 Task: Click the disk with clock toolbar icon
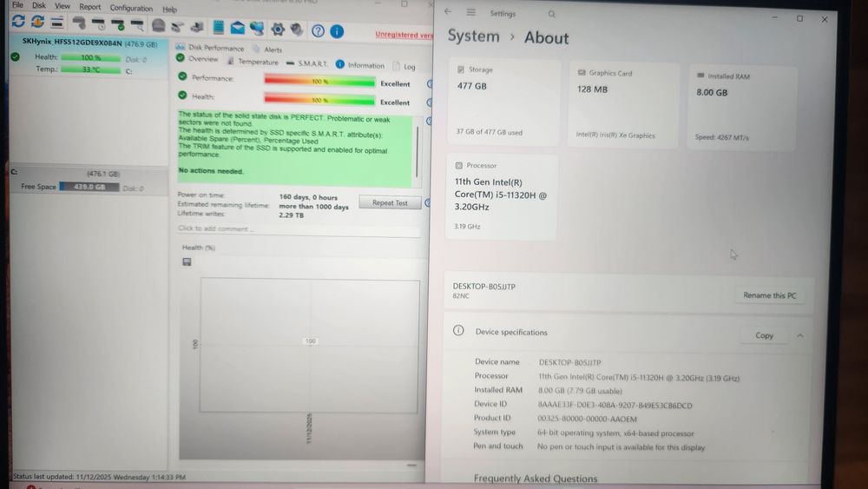99,23
